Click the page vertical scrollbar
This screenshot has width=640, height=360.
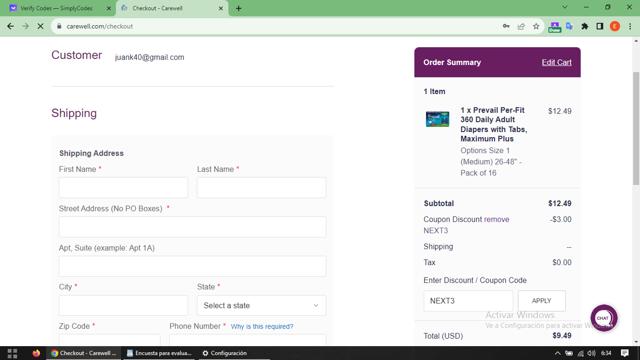[636, 128]
